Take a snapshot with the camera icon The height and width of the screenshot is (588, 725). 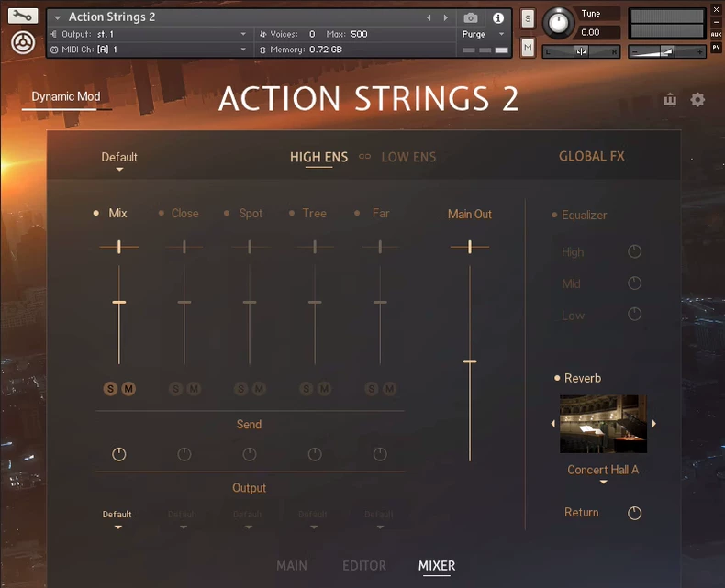pos(471,17)
